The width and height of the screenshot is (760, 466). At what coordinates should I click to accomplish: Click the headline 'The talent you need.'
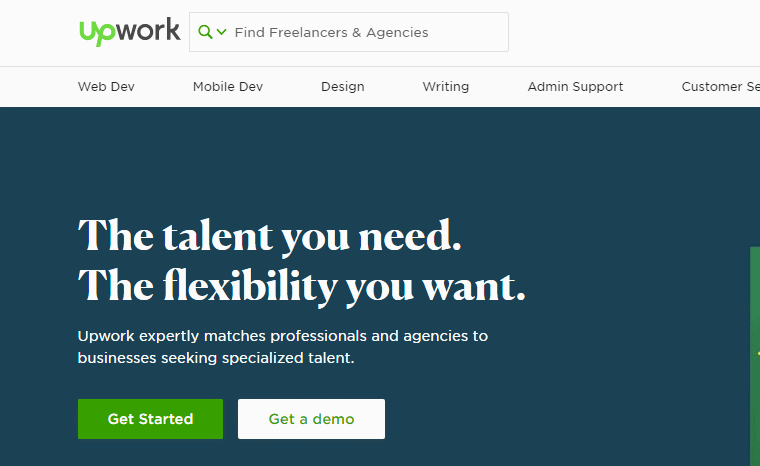tap(269, 236)
